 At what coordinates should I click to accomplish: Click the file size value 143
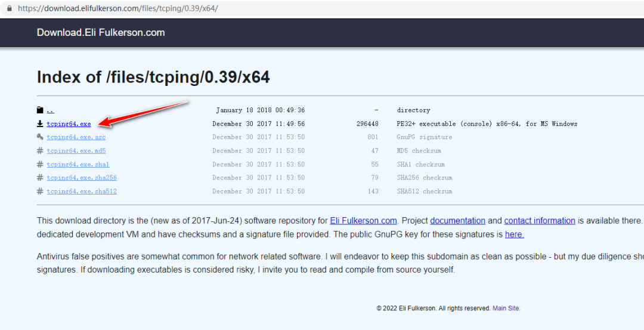point(373,191)
